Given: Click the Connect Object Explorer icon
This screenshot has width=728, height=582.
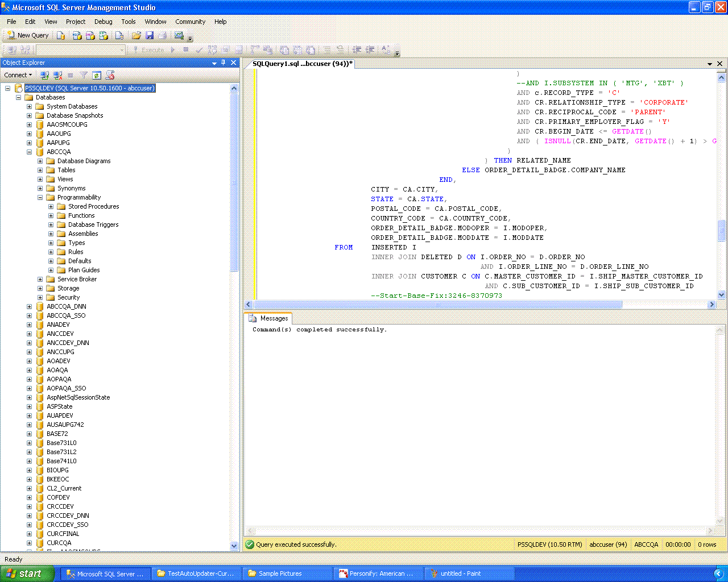Looking at the screenshot, I should [44, 75].
